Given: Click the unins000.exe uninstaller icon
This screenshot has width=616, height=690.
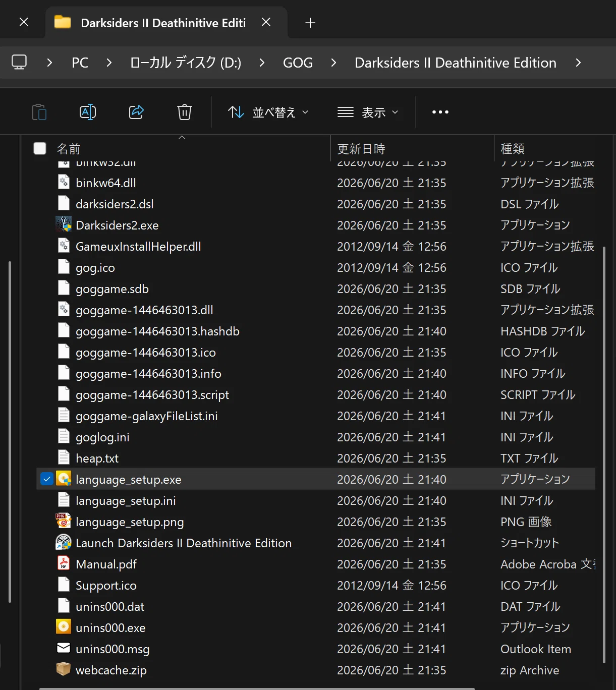Looking at the screenshot, I should (64, 627).
